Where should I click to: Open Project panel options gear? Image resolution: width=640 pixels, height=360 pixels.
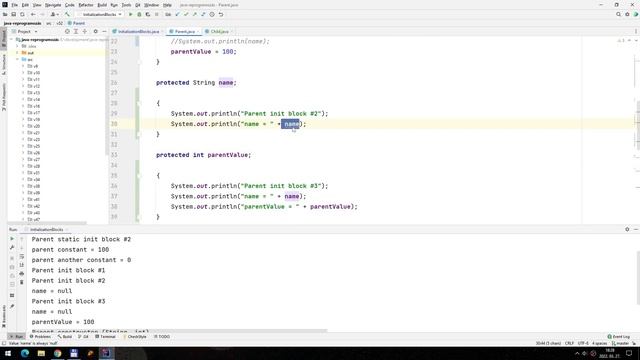pos(96,31)
